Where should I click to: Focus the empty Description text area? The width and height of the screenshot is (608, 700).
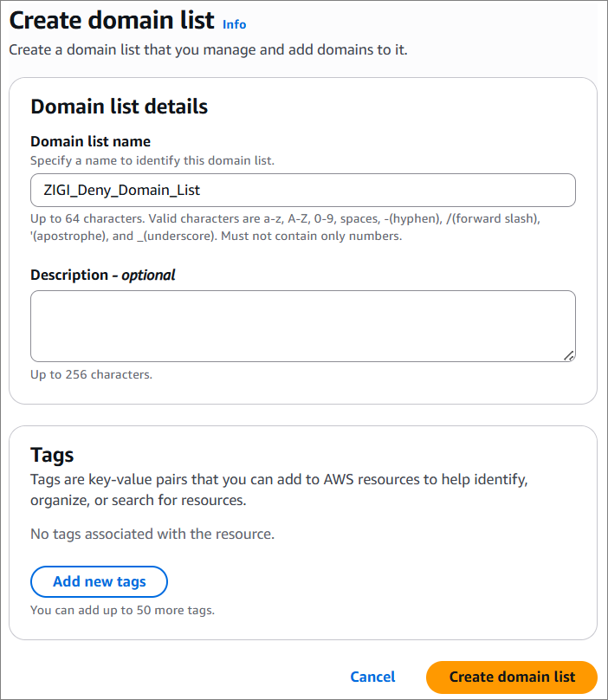pyautogui.click(x=302, y=326)
